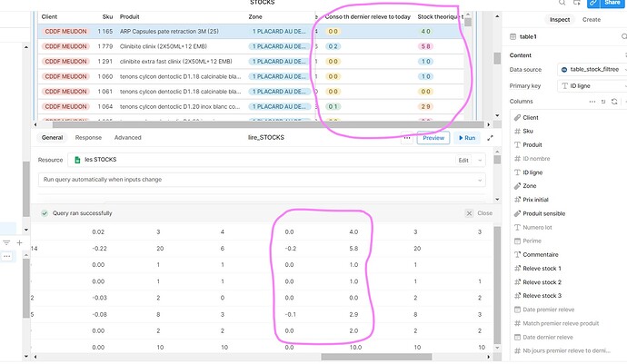Sort by the Client column header
The height and width of the screenshot is (364, 627).
click(49, 16)
